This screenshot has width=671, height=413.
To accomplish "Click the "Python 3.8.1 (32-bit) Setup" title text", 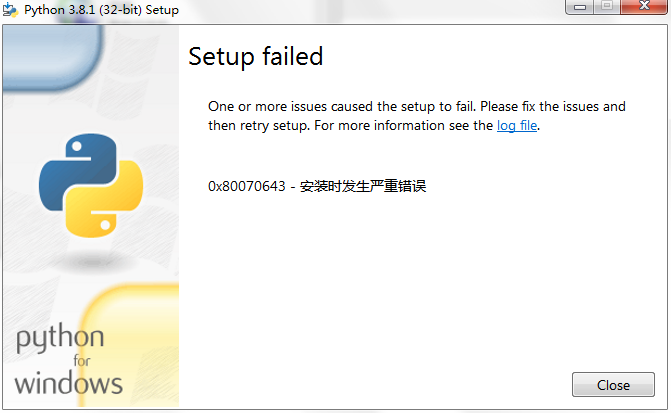I will (x=108, y=10).
